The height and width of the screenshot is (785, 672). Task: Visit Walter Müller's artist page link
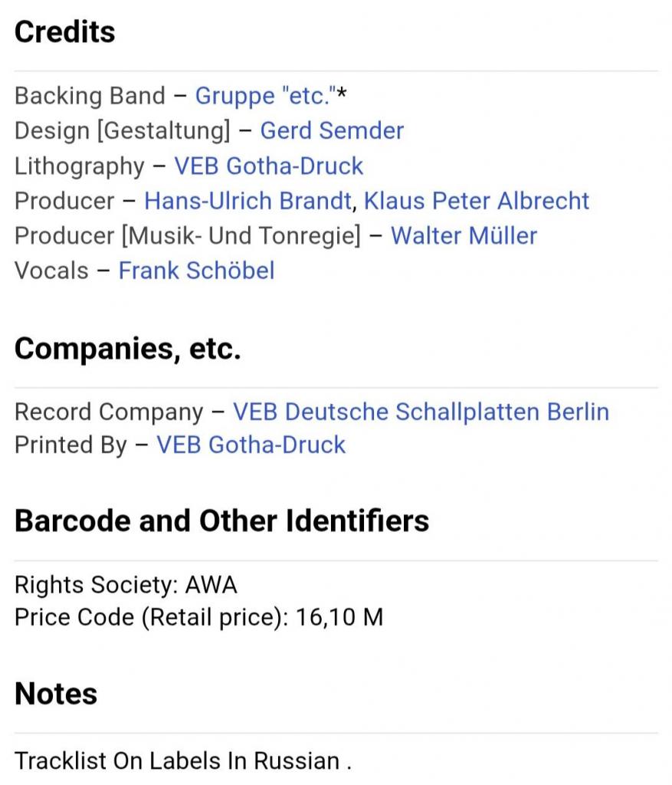click(x=464, y=235)
